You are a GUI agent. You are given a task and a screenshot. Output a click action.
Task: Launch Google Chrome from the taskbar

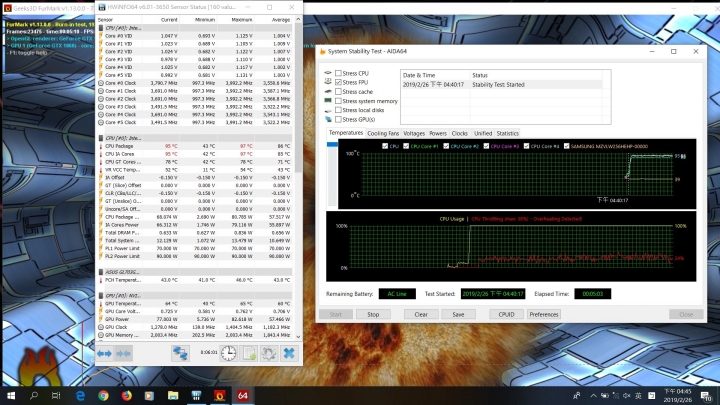pyautogui.click(x=103, y=395)
